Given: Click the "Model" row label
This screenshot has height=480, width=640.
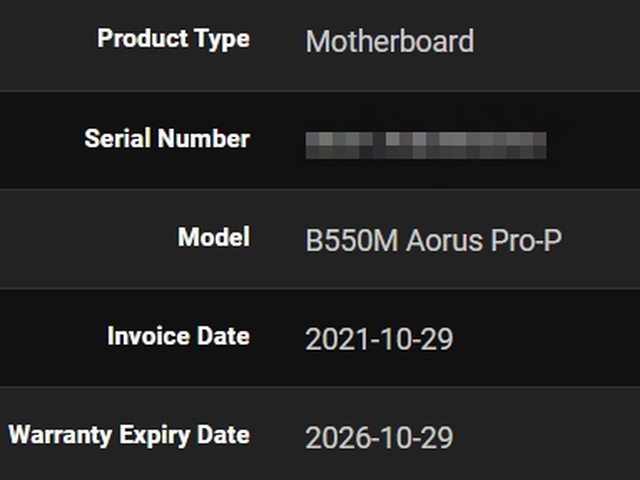Looking at the screenshot, I should (214, 238).
